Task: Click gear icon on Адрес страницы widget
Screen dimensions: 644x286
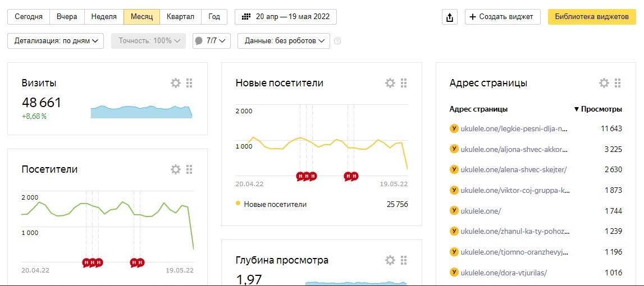Action: tap(604, 83)
